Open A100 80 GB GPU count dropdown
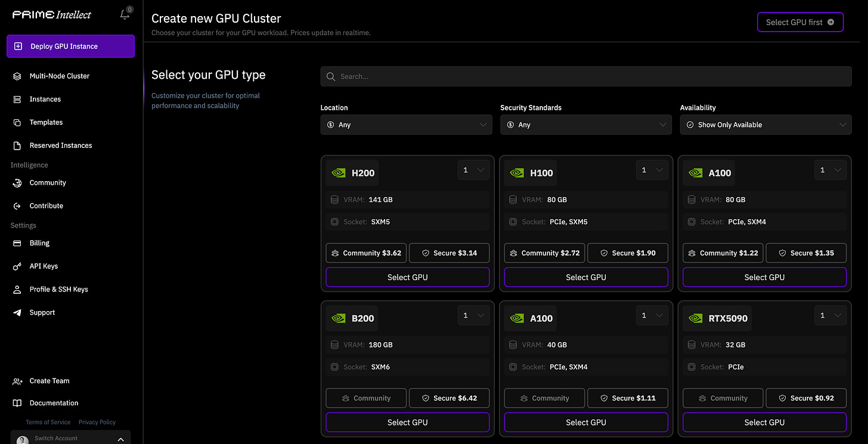This screenshot has width=868, height=444. [830, 170]
